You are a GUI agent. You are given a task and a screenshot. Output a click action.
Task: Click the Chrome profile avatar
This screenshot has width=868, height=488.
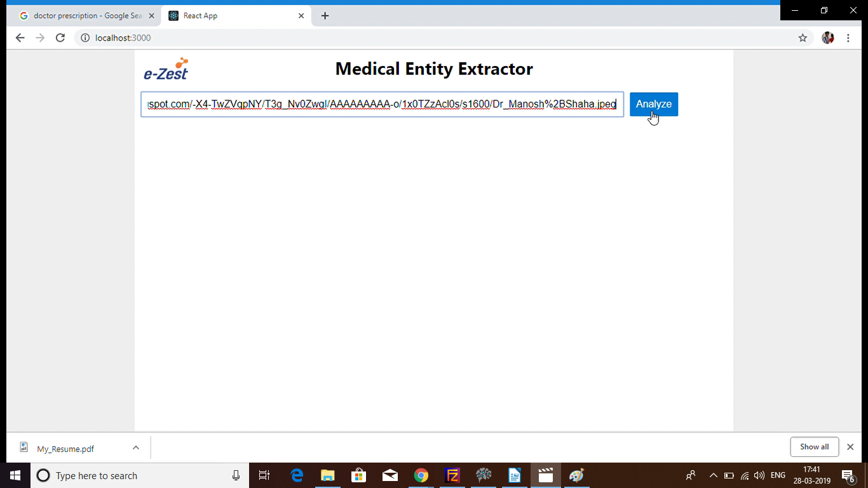tap(827, 38)
